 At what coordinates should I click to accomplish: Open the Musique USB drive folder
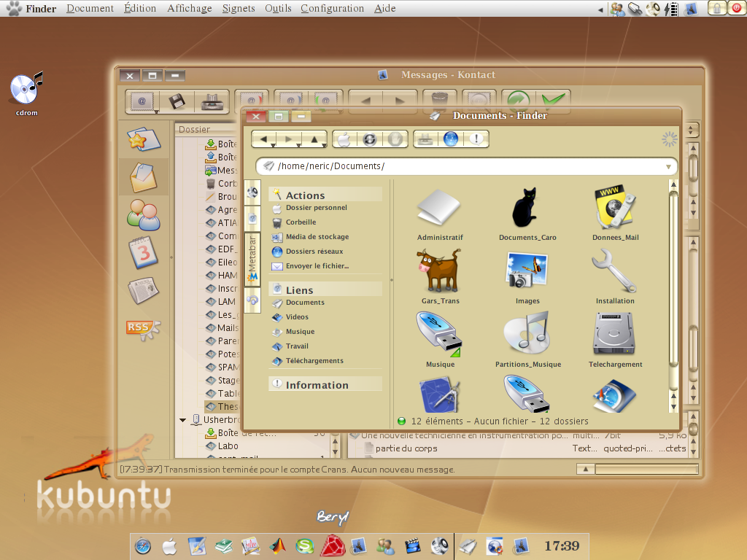pyautogui.click(x=440, y=340)
